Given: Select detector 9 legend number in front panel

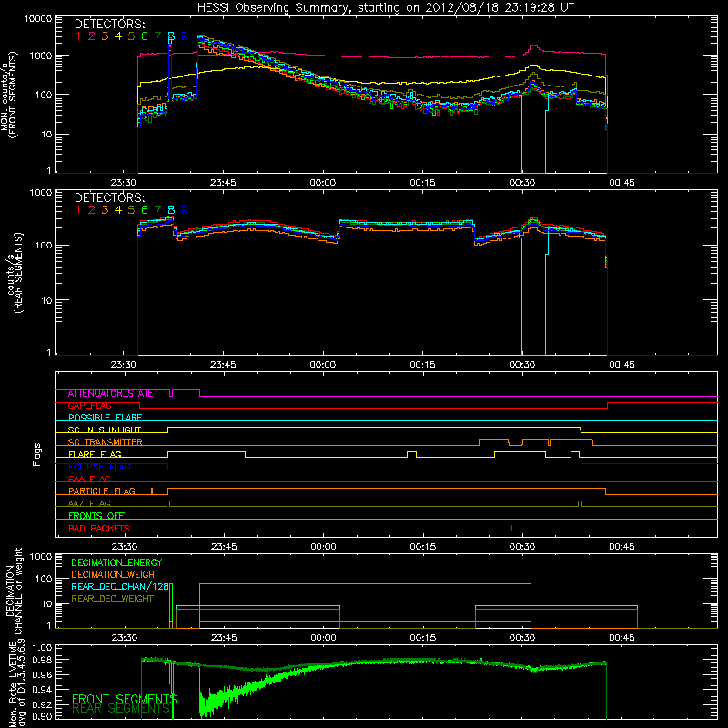Looking at the screenshot, I should coord(185,36).
